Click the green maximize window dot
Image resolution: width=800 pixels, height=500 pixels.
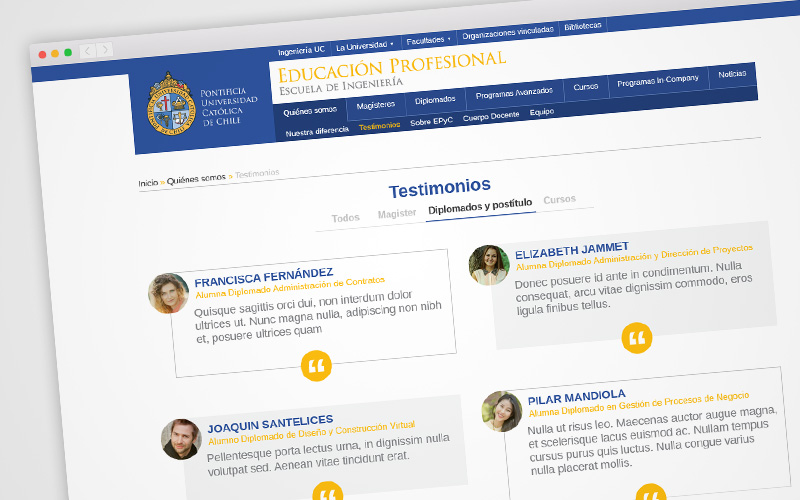pyautogui.click(x=68, y=52)
